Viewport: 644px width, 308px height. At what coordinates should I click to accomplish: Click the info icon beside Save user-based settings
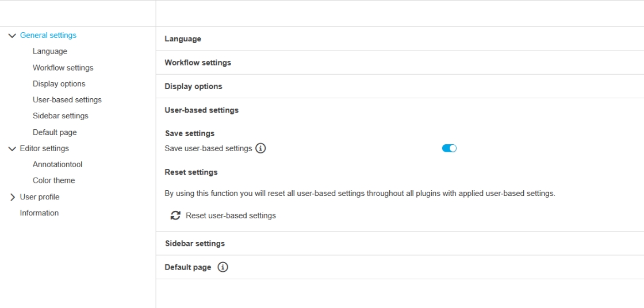point(260,148)
